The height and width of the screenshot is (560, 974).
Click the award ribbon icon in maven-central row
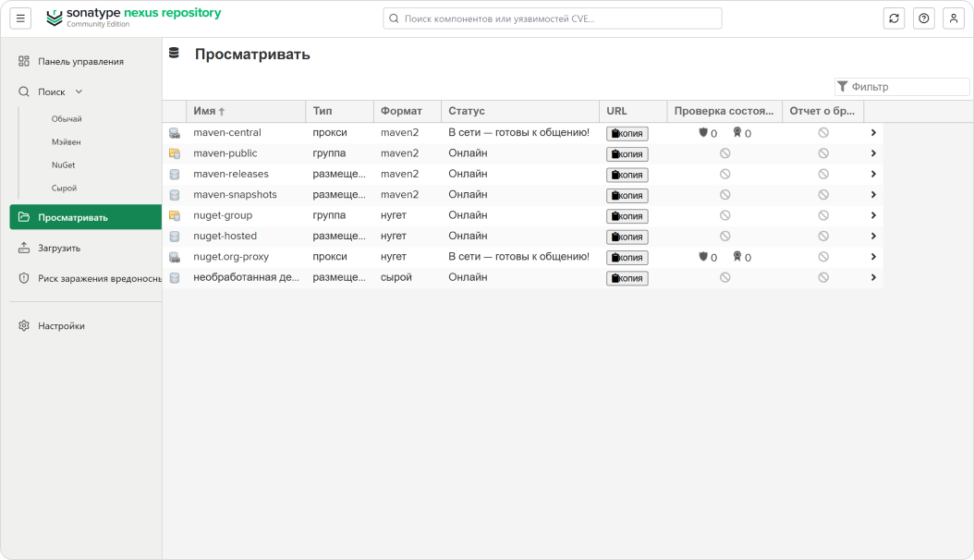737,132
